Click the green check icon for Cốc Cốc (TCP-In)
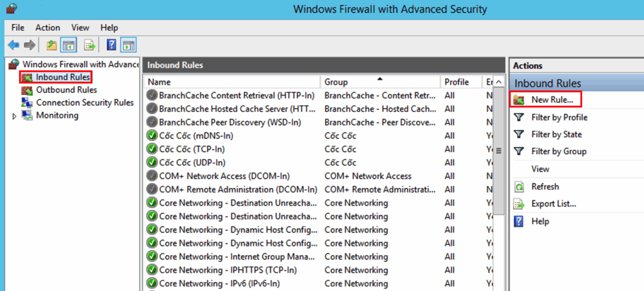The height and width of the screenshot is (291, 644). [152, 149]
